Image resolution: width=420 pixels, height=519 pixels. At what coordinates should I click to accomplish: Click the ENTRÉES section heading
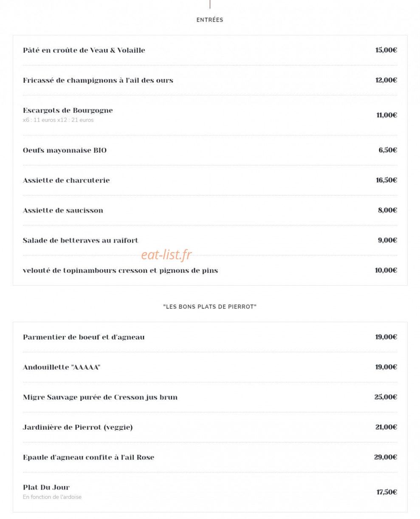pos(210,20)
